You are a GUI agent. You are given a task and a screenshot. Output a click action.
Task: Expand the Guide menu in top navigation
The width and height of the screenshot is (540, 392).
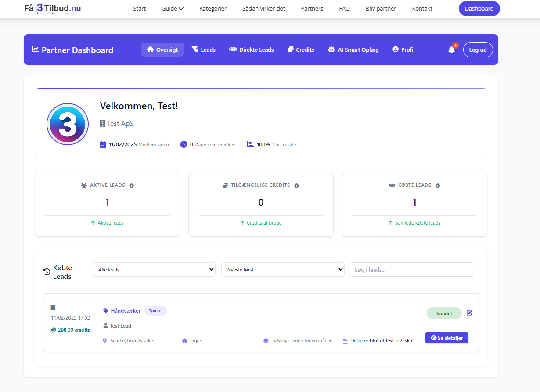click(x=172, y=9)
